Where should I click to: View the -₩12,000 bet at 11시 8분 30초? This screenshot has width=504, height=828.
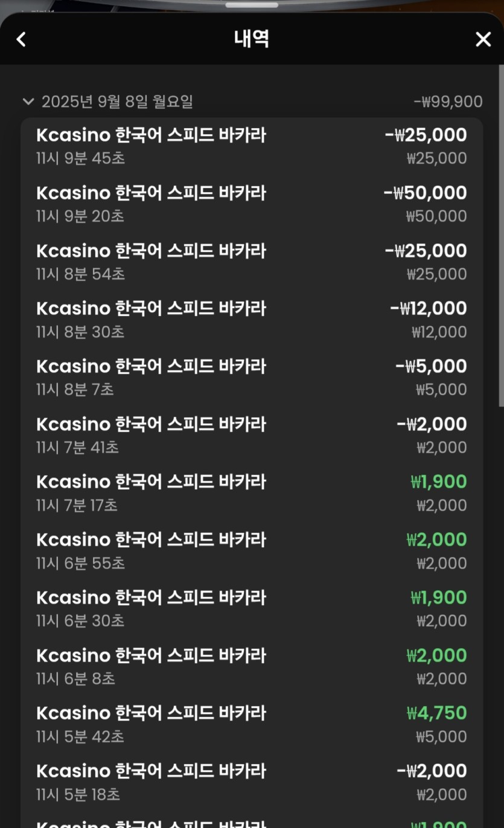click(x=252, y=320)
